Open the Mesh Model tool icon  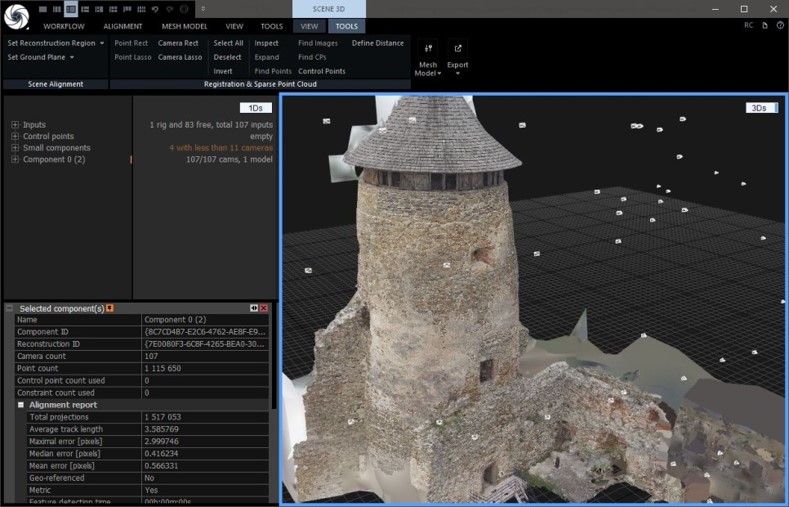(x=428, y=48)
